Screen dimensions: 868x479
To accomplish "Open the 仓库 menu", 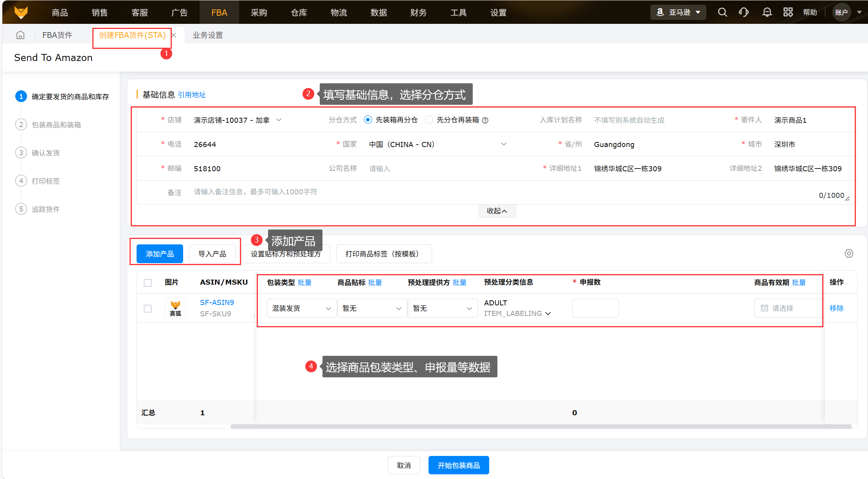I will pyautogui.click(x=299, y=13).
